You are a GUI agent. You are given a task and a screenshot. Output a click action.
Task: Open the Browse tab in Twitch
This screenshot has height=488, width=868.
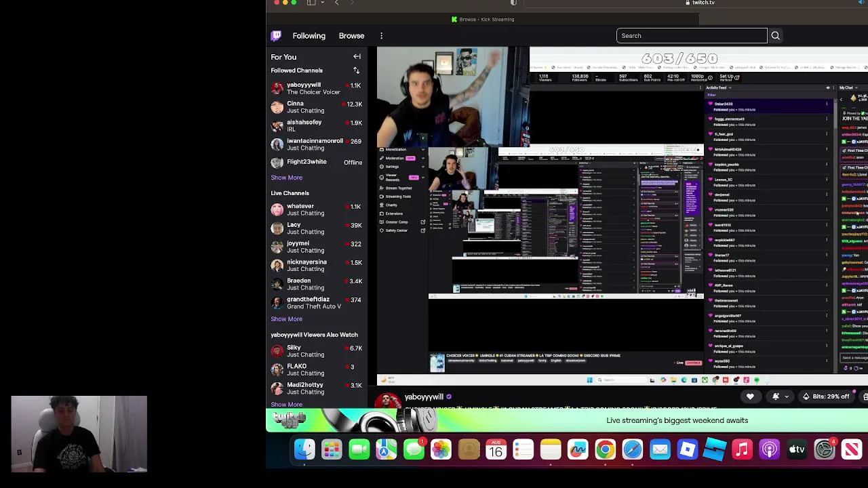(351, 36)
